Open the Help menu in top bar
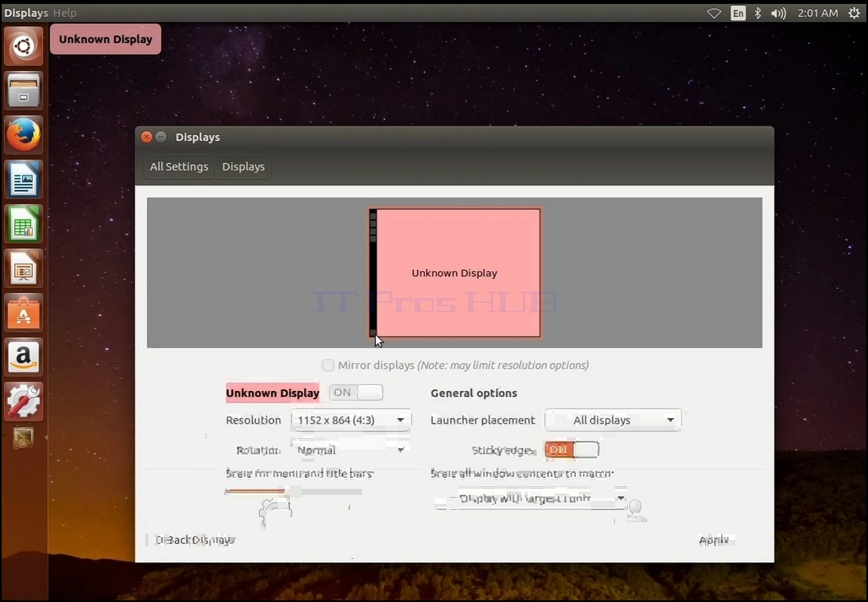This screenshot has height=602, width=868. pyautogui.click(x=65, y=13)
